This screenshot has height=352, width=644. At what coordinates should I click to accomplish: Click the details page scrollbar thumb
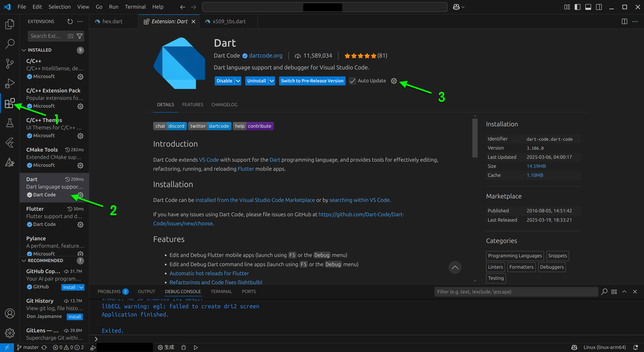[475, 138]
